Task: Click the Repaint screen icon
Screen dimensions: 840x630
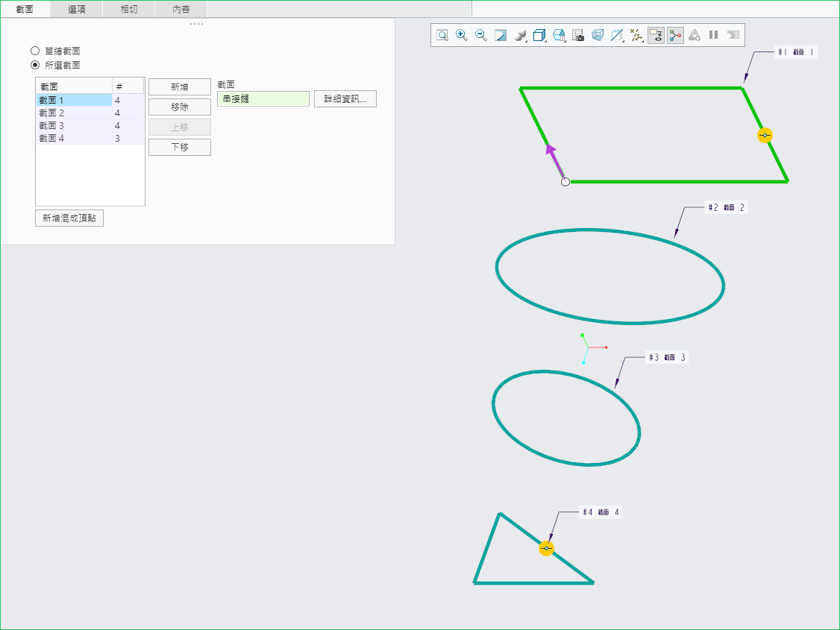Action: (x=501, y=35)
